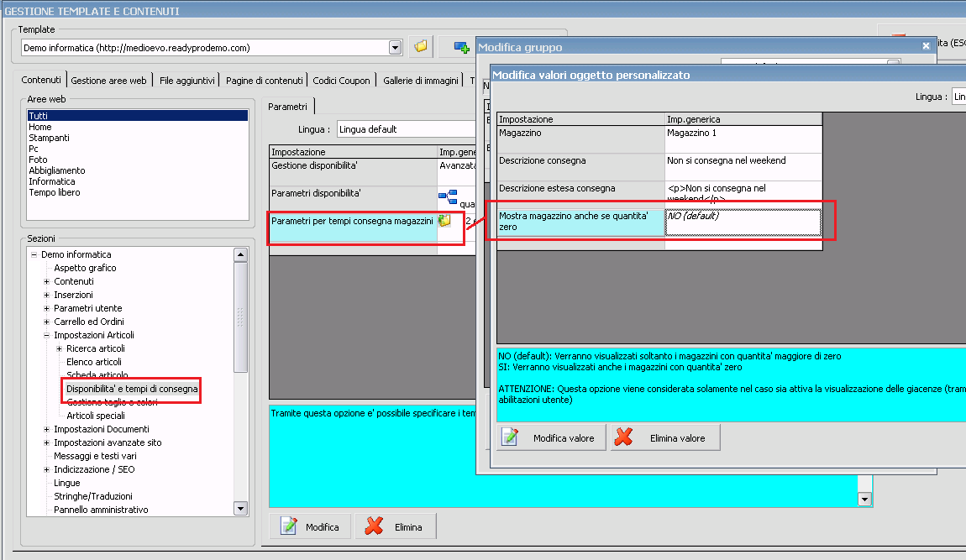966x560 pixels.
Task: Select Tempo libero in Aree web list
Action: (138, 193)
